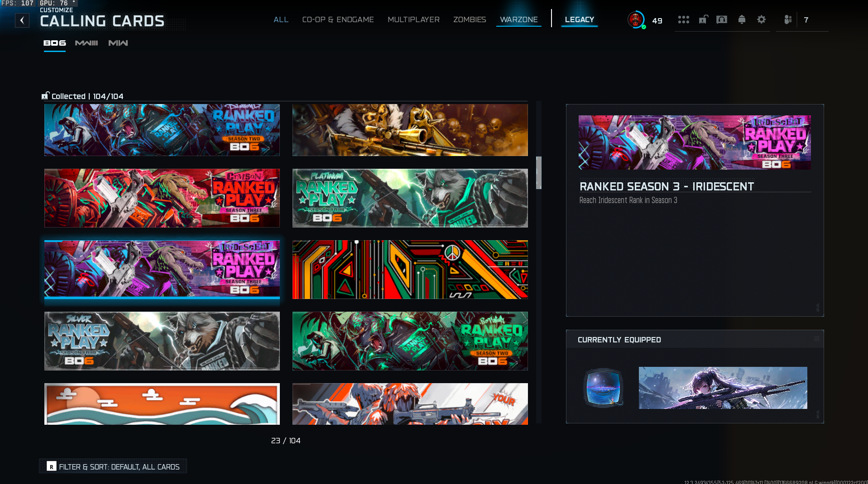Open settings gear icon
The width and height of the screenshot is (868, 484).
pyautogui.click(x=761, y=20)
